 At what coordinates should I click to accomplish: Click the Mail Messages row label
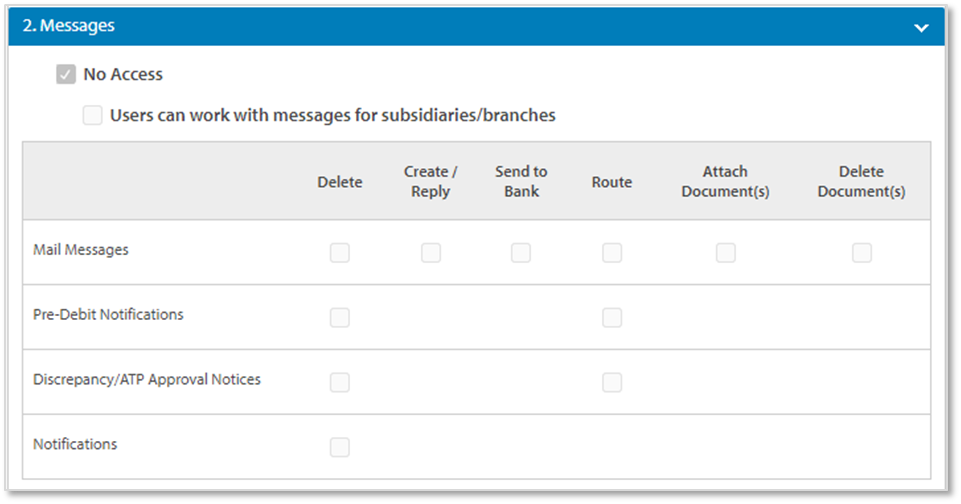coord(81,250)
